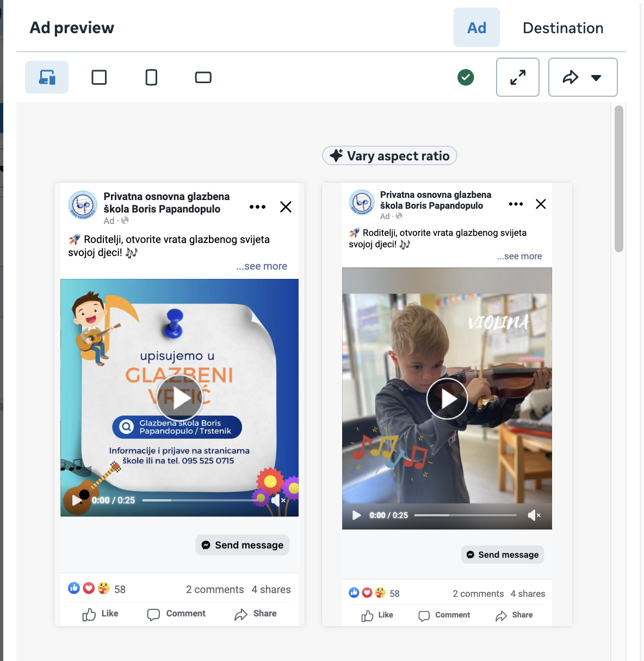Close the left ad preview post
Image resolution: width=644 pixels, height=661 pixels.
pyautogui.click(x=286, y=207)
